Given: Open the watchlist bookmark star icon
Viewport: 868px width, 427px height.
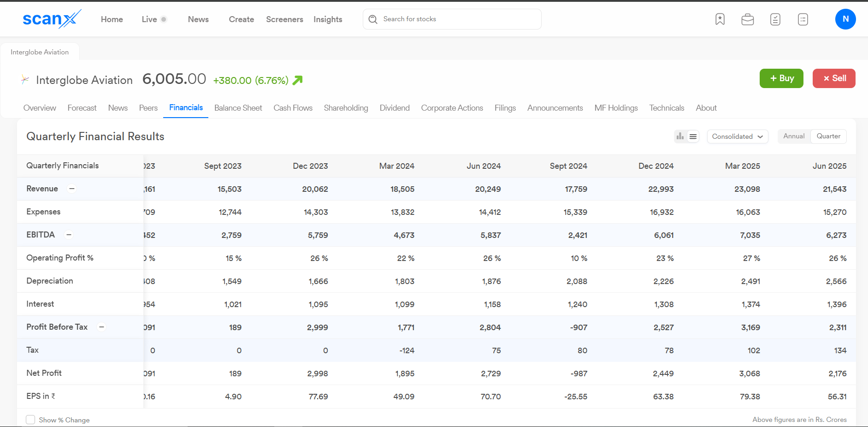Looking at the screenshot, I should click(720, 19).
